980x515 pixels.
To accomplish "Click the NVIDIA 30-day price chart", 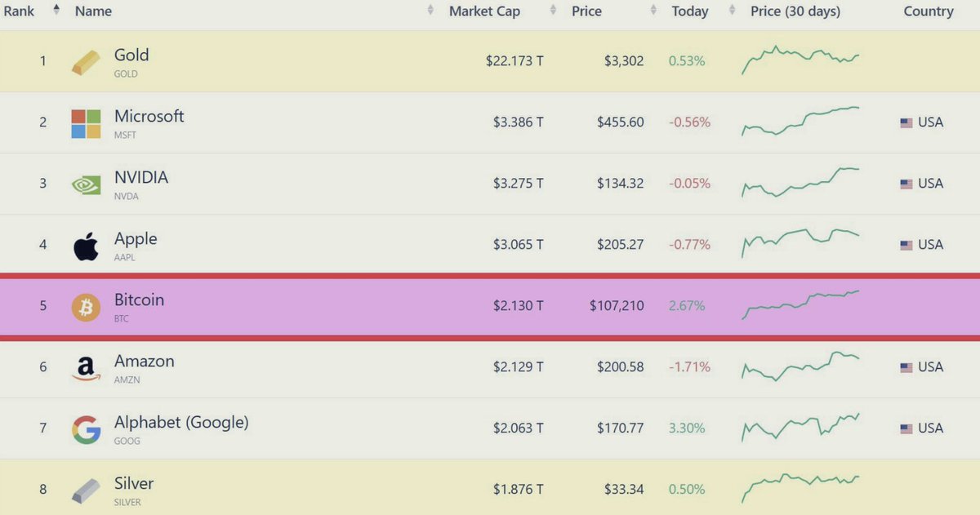I will click(800, 182).
